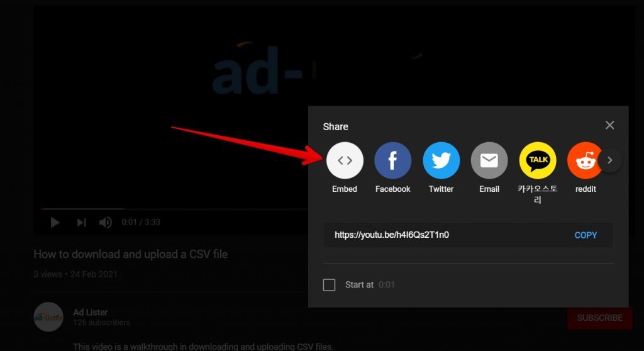
Task: Click the Embed share icon
Action: pyautogui.click(x=345, y=160)
